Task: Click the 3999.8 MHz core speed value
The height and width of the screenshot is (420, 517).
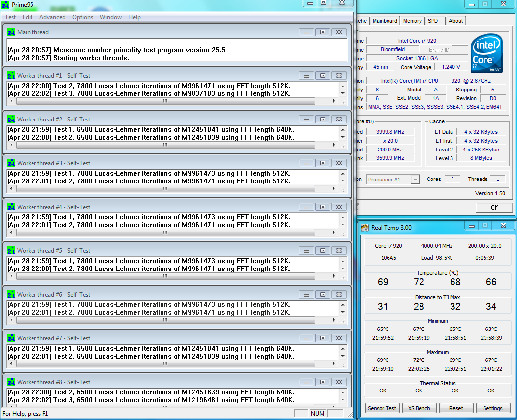Action: 390,132
